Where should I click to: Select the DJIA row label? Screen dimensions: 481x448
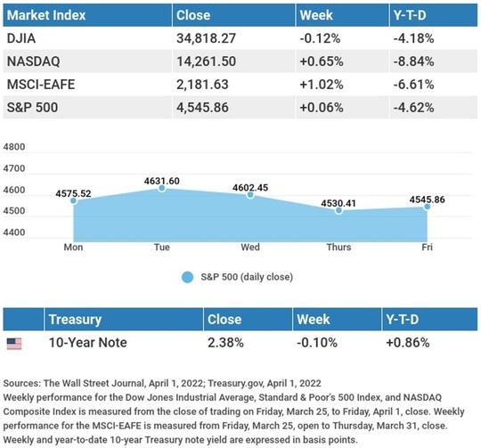click(21, 38)
